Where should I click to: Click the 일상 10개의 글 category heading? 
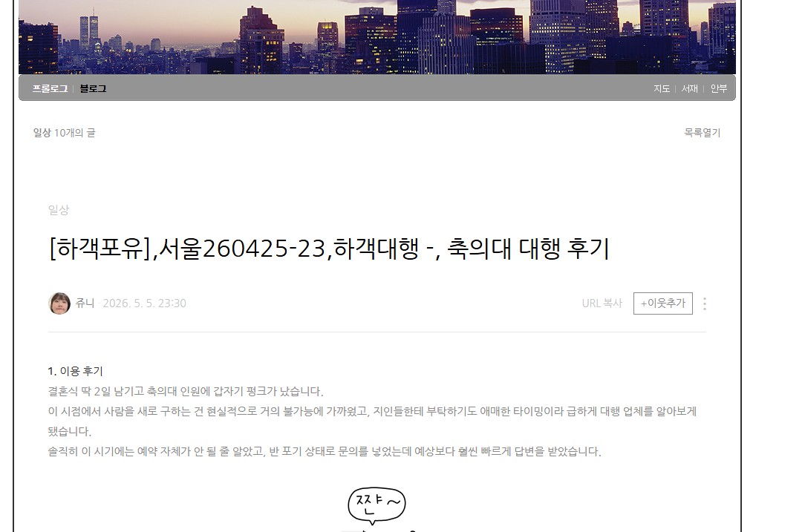click(x=64, y=133)
